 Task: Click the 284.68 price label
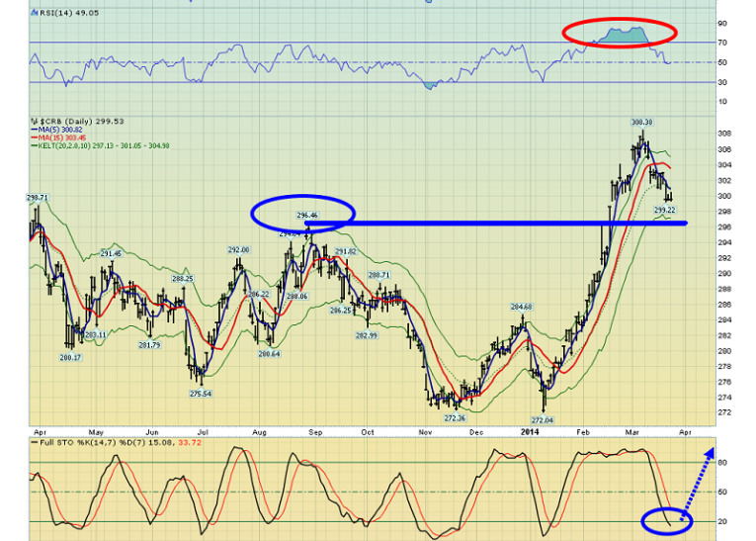[521, 308]
